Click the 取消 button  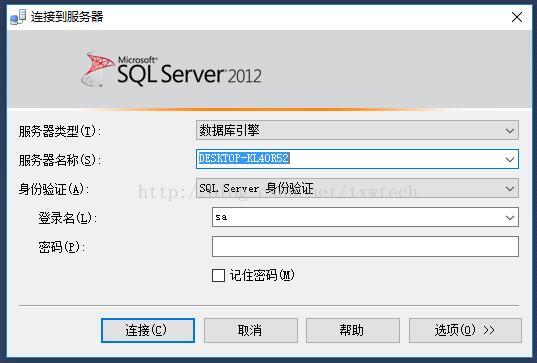coord(251,330)
